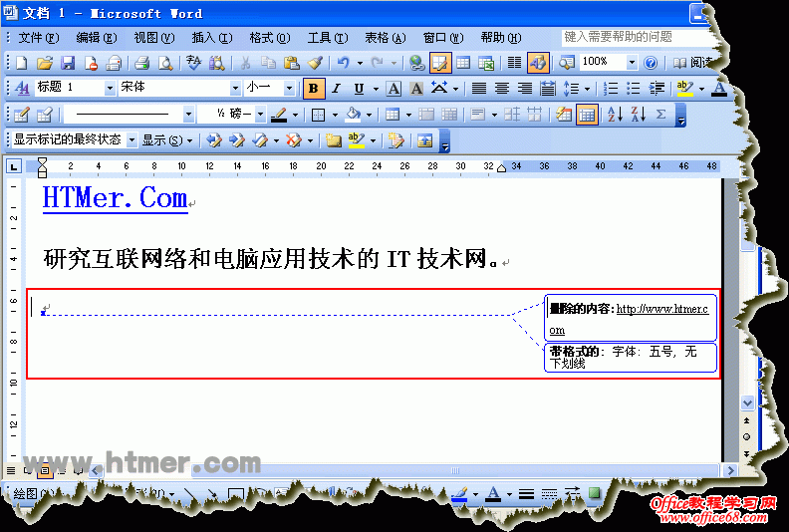The height and width of the screenshot is (532, 789).
Task: Open the Styles and Formatting pane
Action: (22, 89)
